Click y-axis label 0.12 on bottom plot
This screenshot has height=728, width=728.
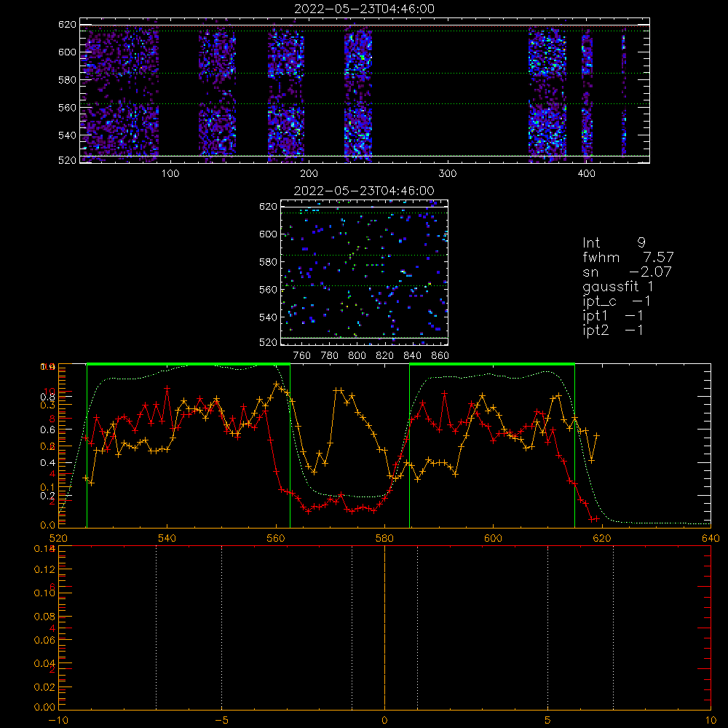pyautogui.click(x=44, y=569)
